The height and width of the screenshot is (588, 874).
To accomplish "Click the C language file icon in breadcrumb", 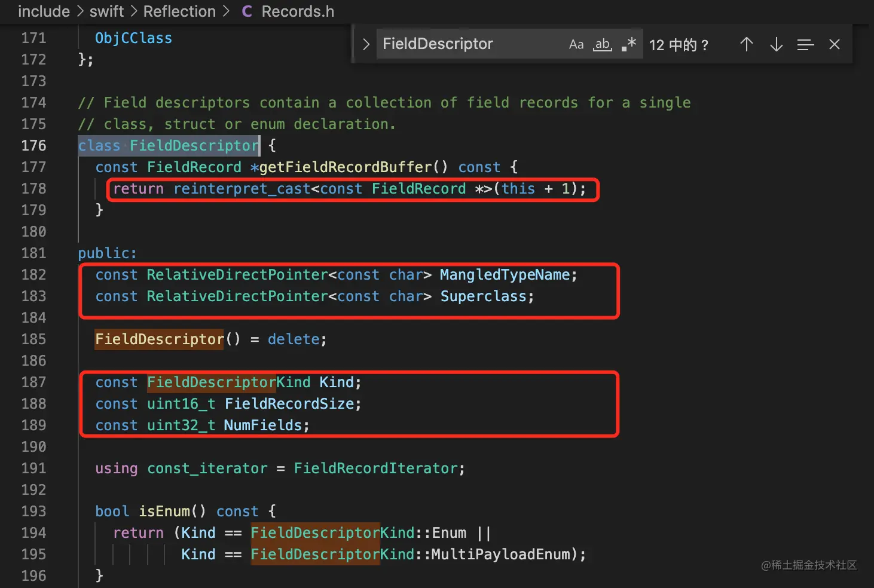I will (x=247, y=11).
